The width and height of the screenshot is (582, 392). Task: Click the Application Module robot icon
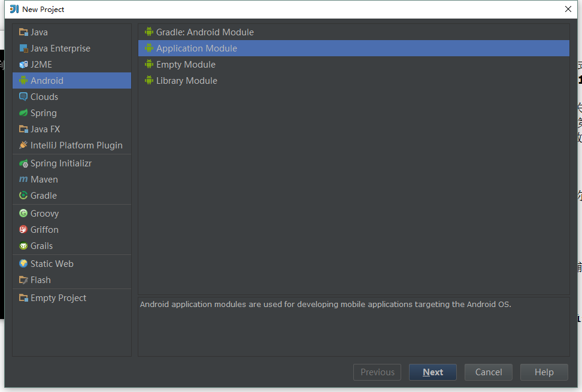[149, 48]
